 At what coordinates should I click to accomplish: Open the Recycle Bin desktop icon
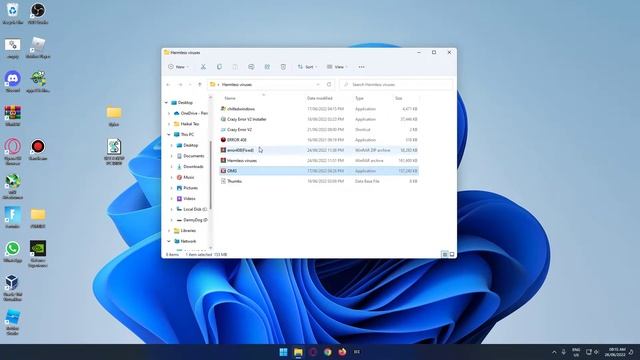[x=13, y=14]
